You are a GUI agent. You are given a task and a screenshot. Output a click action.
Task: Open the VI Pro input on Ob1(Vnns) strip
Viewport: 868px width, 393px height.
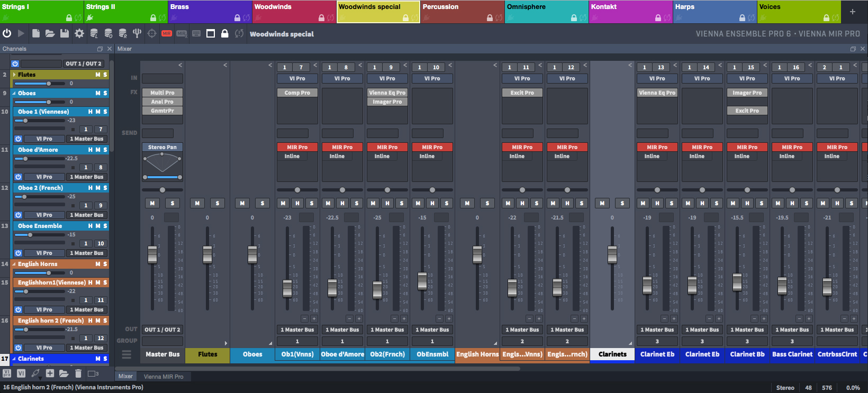click(x=297, y=78)
